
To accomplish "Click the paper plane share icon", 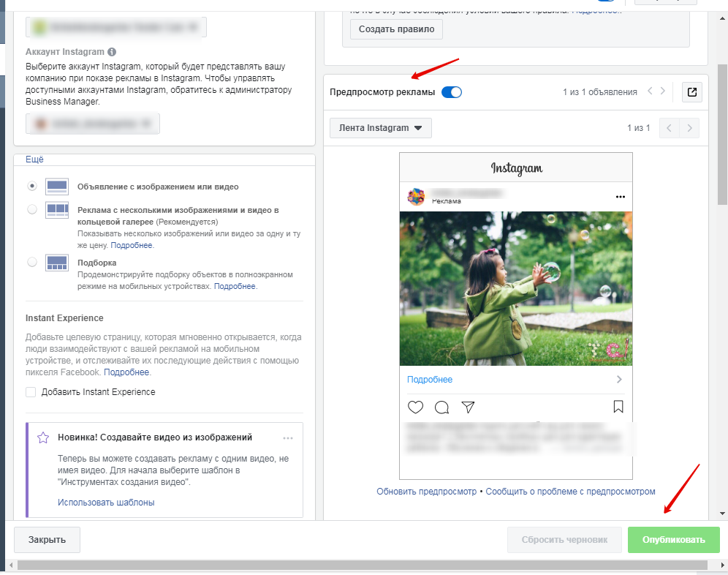I will [x=469, y=407].
